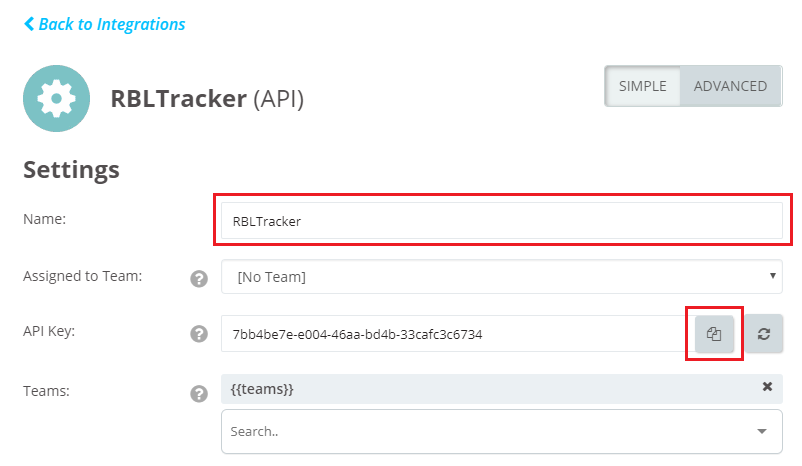This screenshot has width=802, height=466.
Task: Click the Teams Search.. field
Action: (502, 431)
